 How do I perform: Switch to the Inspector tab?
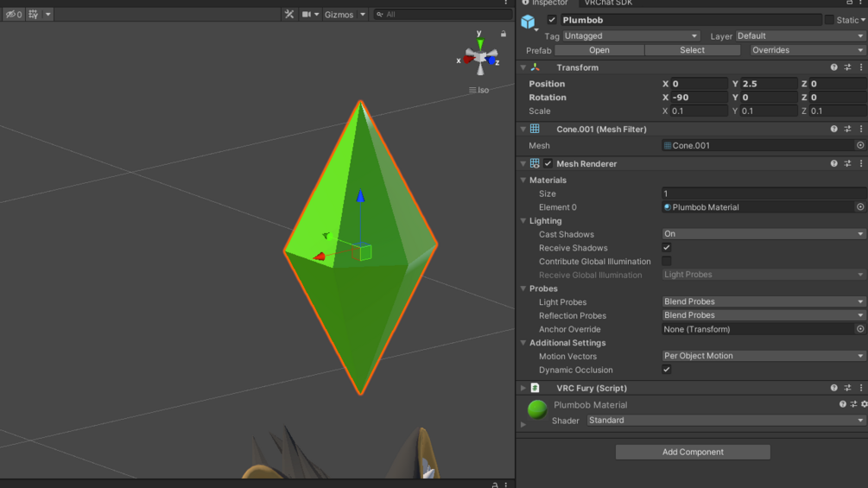point(545,3)
